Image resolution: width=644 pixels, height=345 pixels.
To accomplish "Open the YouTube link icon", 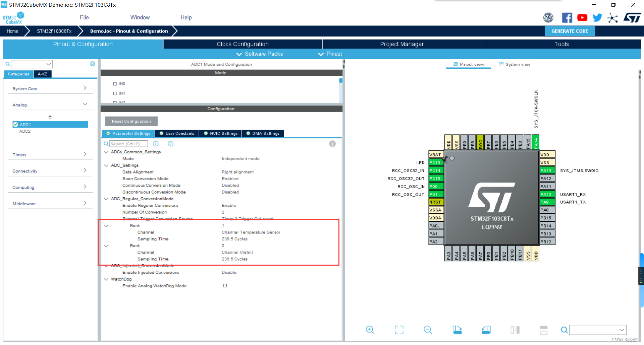I will (x=582, y=17).
